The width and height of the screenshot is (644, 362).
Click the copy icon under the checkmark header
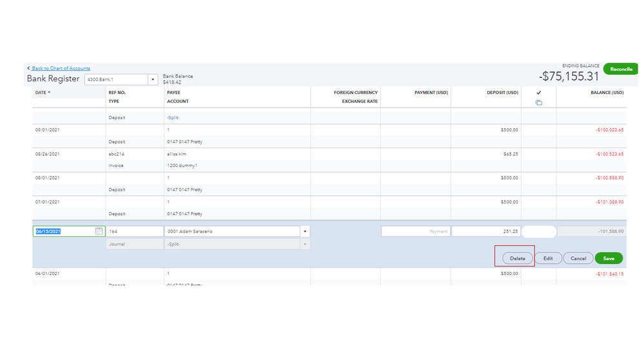pos(539,103)
